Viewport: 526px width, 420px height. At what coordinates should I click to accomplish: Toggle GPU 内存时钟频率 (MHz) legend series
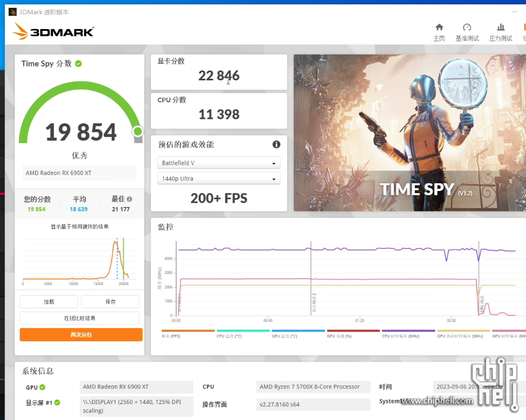[463, 334]
